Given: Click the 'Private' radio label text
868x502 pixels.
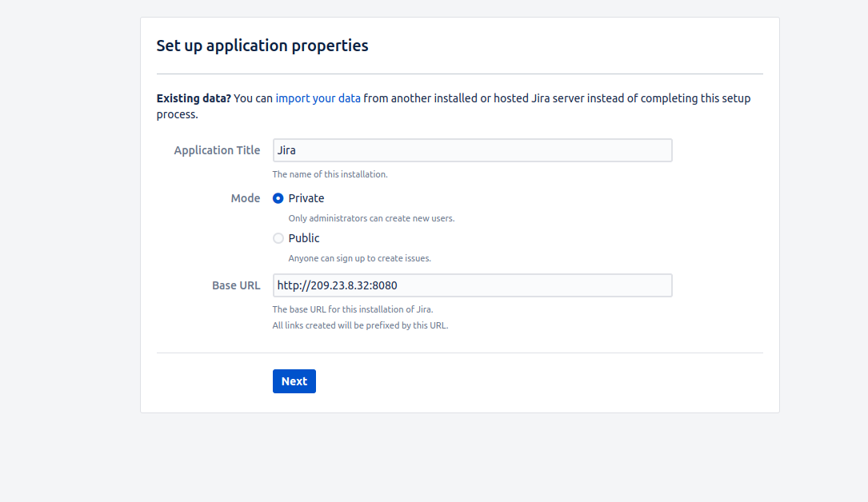Looking at the screenshot, I should click(306, 198).
